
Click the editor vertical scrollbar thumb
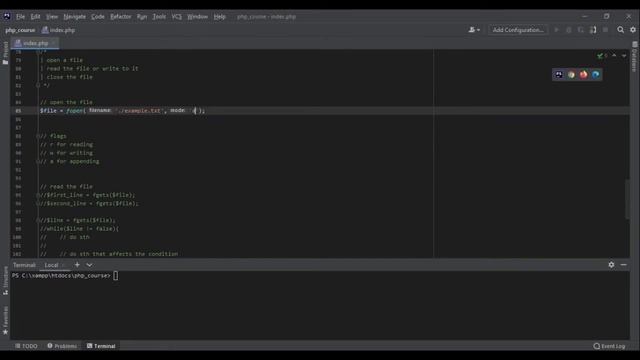[627, 199]
